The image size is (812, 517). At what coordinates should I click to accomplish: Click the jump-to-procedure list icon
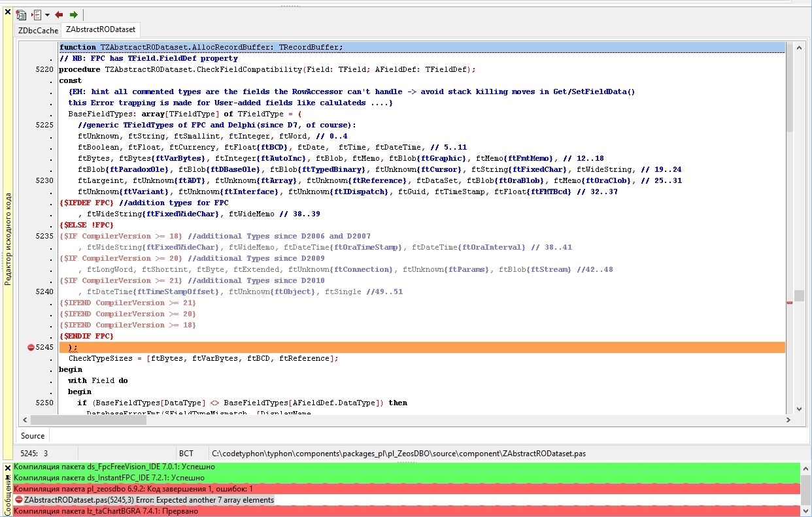click(x=37, y=14)
